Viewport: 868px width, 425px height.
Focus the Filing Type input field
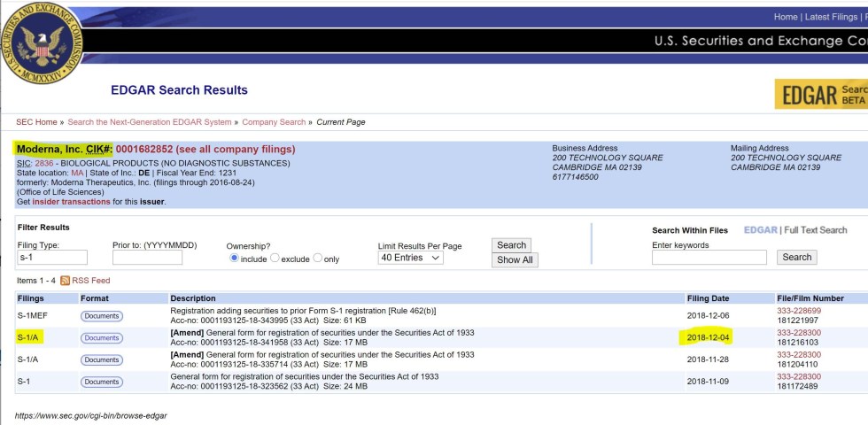click(x=52, y=258)
